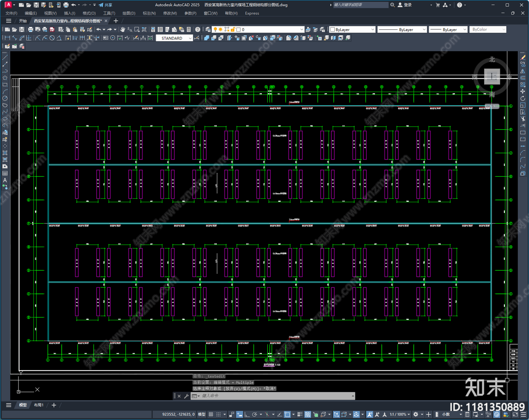
Task: Open the QuickCalc calculator icon
Action: click(189, 29)
